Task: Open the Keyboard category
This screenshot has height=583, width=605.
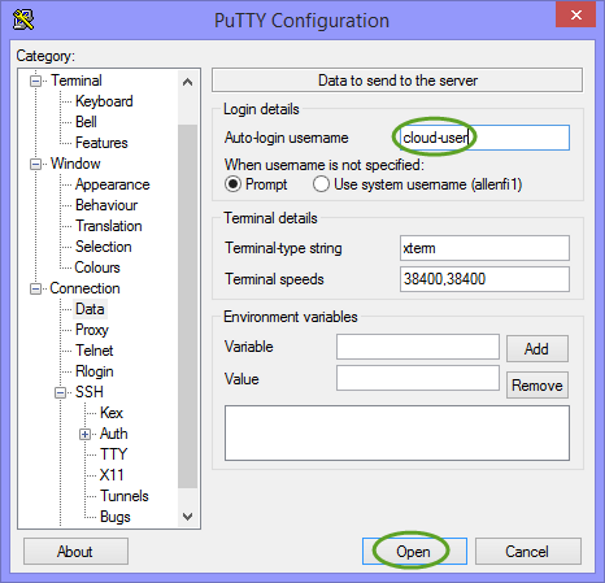Action: point(104,101)
